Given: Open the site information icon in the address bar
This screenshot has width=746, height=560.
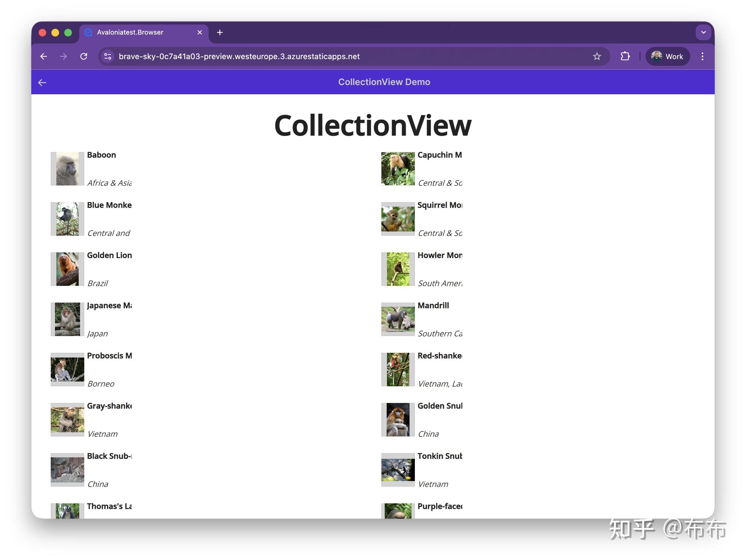Looking at the screenshot, I should click(107, 56).
